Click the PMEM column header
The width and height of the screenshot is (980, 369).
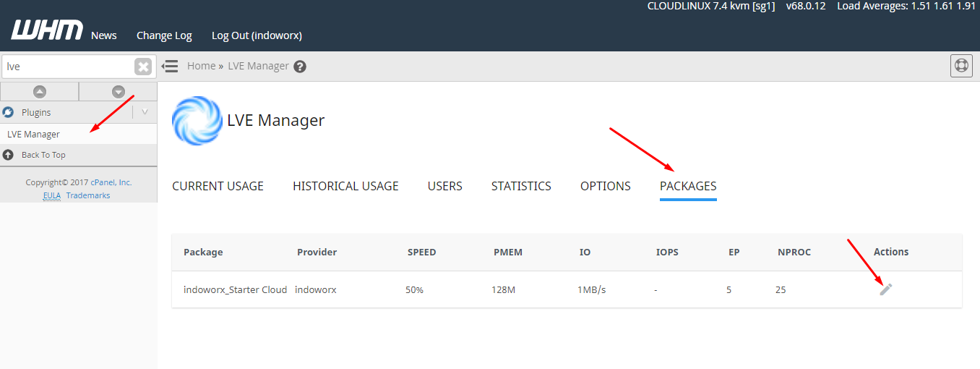coord(508,252)
